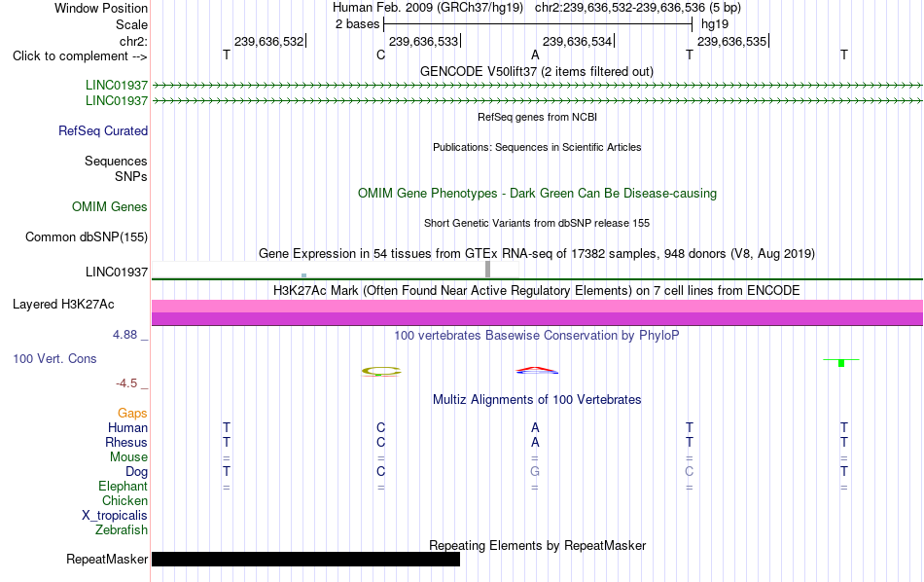
Task: Click the purple H3K27Ac signal band
Action: (537, 318)
